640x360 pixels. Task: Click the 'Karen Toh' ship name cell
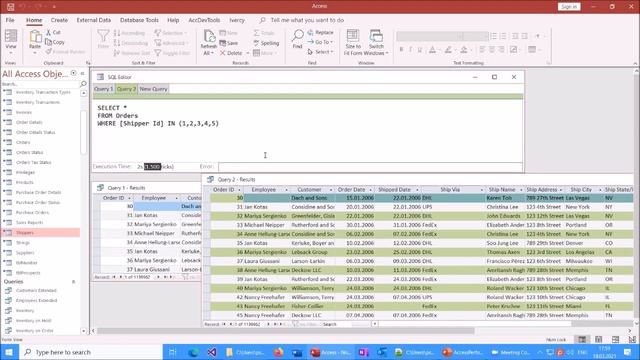tap(505, 198)
